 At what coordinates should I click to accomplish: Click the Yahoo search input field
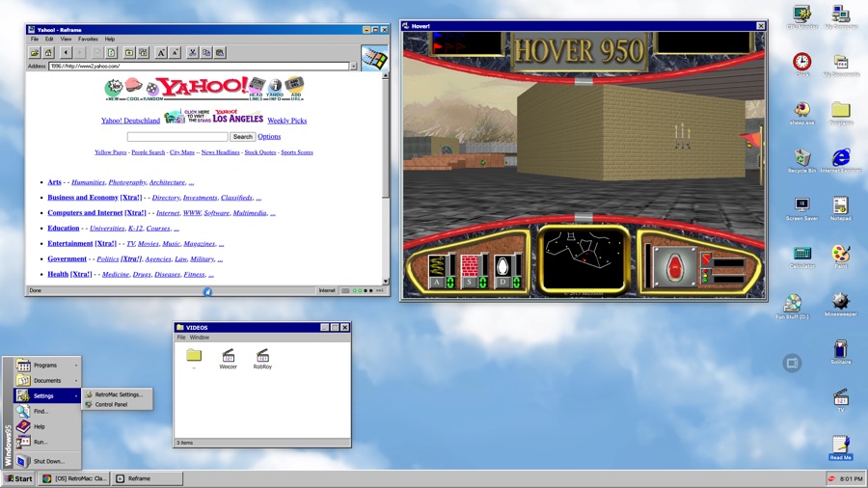(x=177, y=137)
